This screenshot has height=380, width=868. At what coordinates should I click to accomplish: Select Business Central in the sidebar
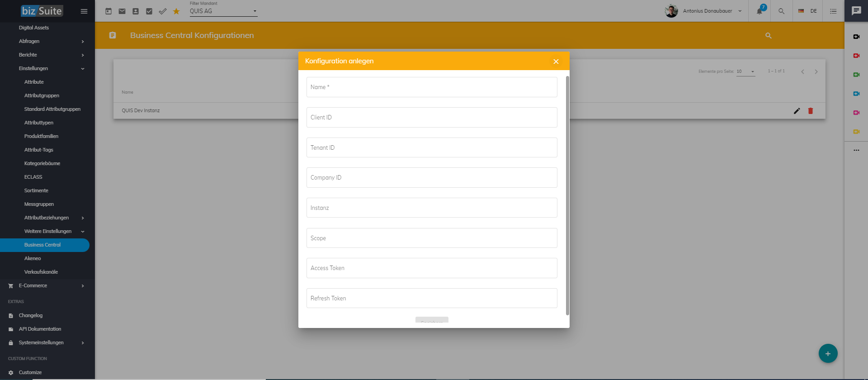click(x=45, y=245)
